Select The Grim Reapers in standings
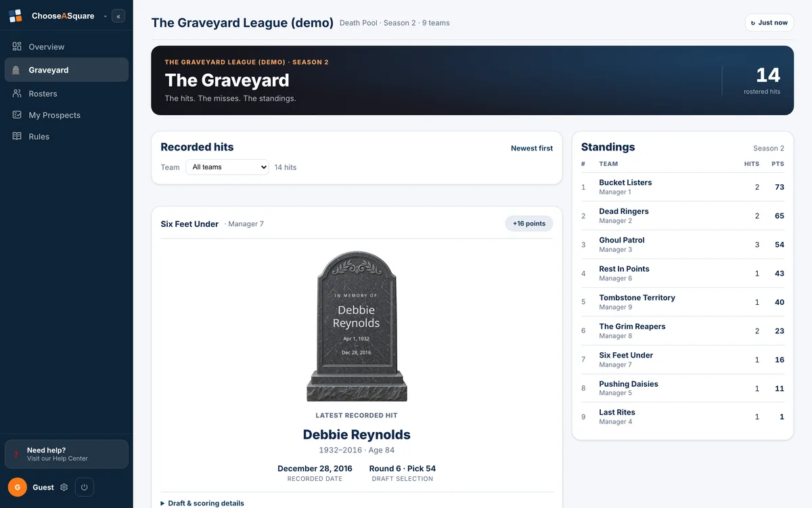 pyautogui.click(x=632, y=326)
